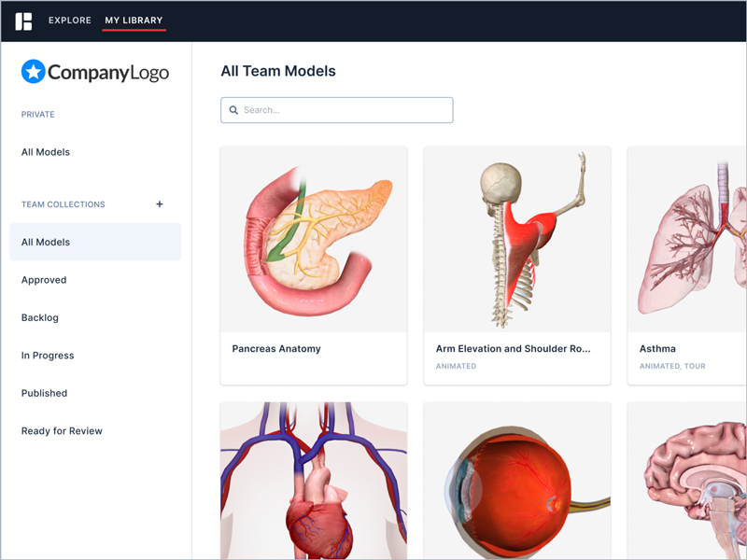The width and height of the screenshot is (747, 560).
Task: Open the Published collection
Action: point(45,394)
